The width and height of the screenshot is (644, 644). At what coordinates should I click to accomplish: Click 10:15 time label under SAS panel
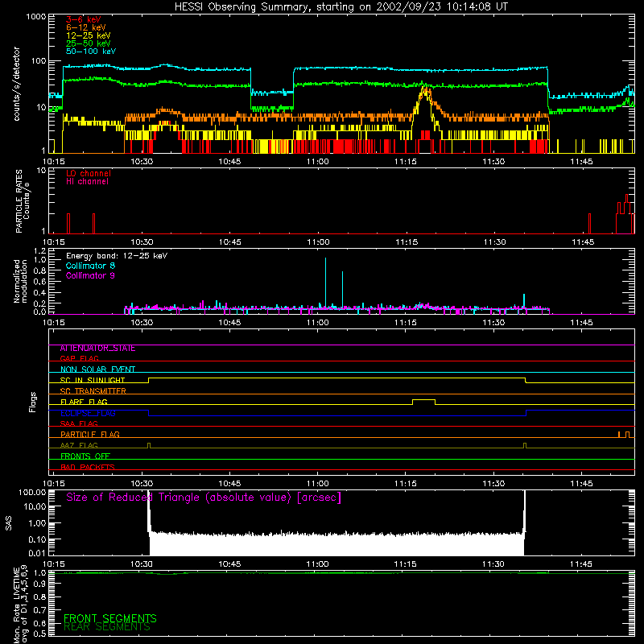click(x=54, y=564)
